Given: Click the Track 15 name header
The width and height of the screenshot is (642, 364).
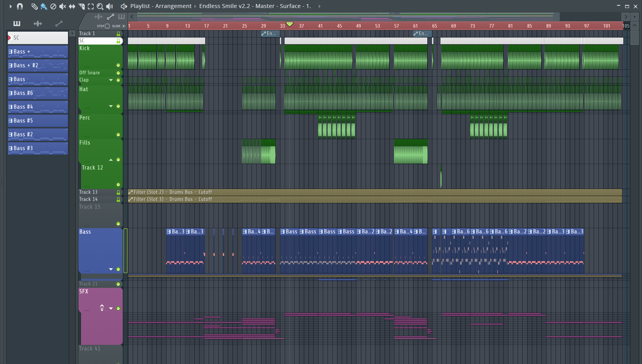Looking at the screenshot, I should [x=90, y=207].
